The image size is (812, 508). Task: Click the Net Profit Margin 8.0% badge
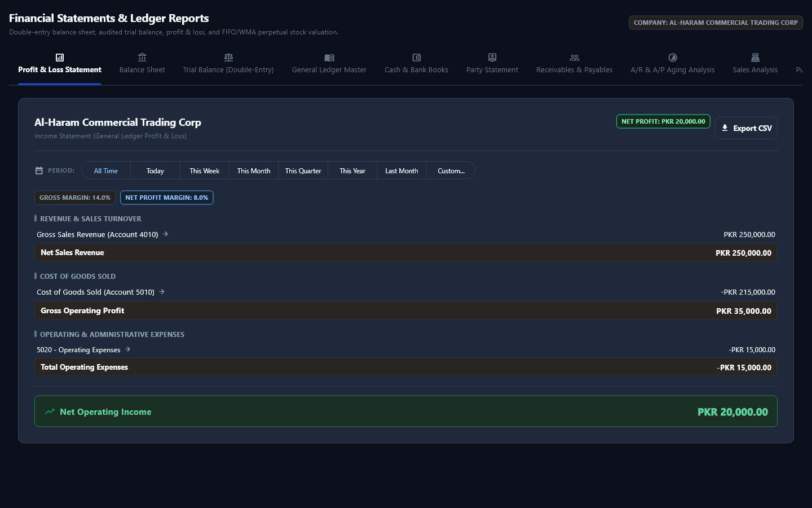[167, 198]
